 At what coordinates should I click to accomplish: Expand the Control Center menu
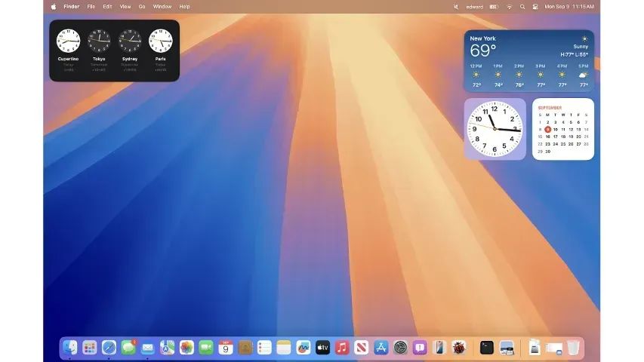click(535, 6)
